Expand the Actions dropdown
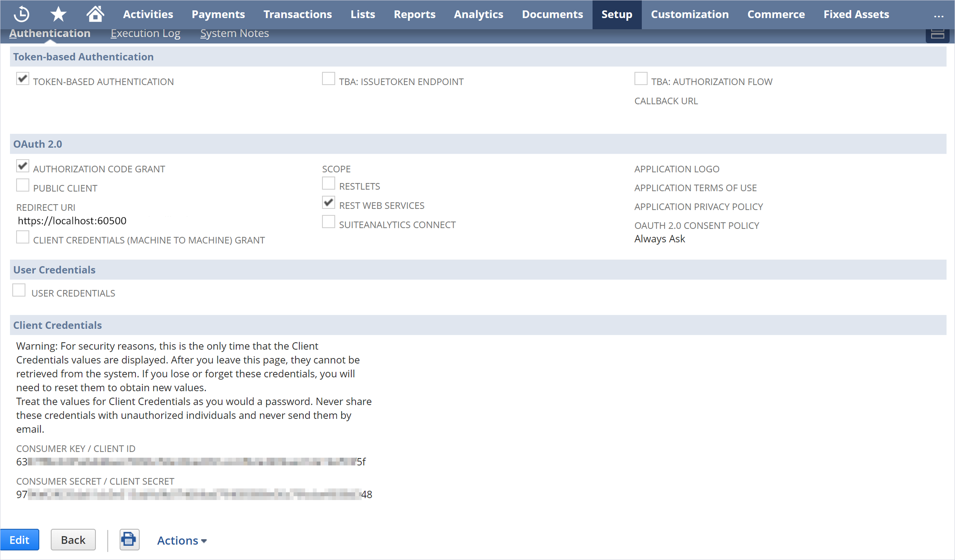 click(182, 540)
